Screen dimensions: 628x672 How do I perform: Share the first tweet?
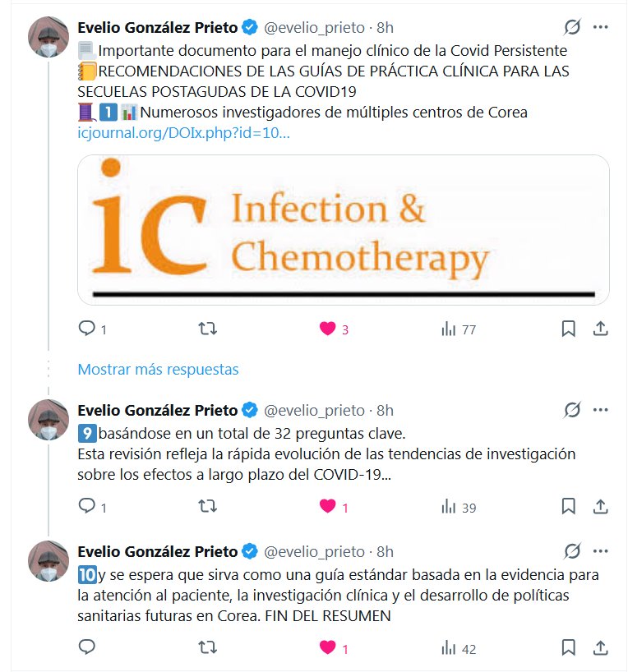(600, 329)
